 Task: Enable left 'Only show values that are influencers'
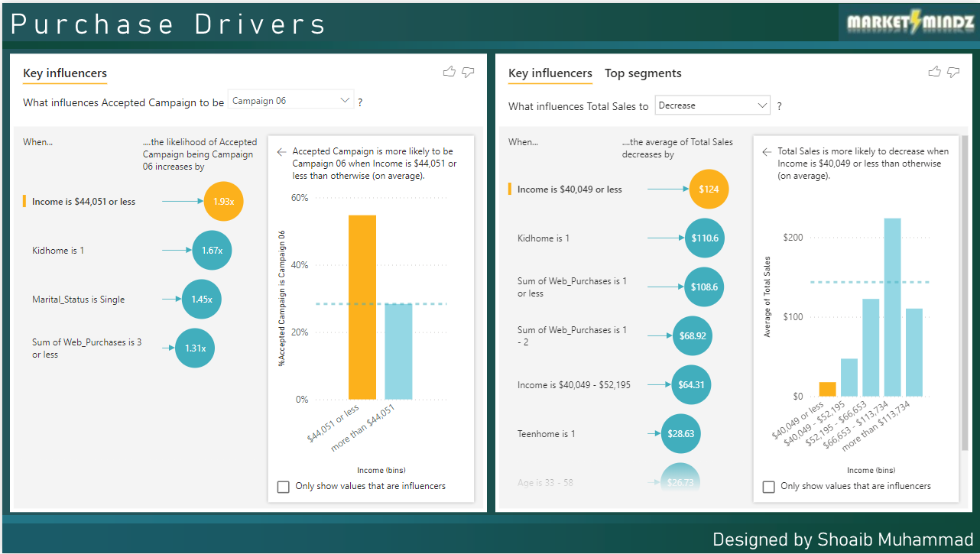click(x=284, y=487)
